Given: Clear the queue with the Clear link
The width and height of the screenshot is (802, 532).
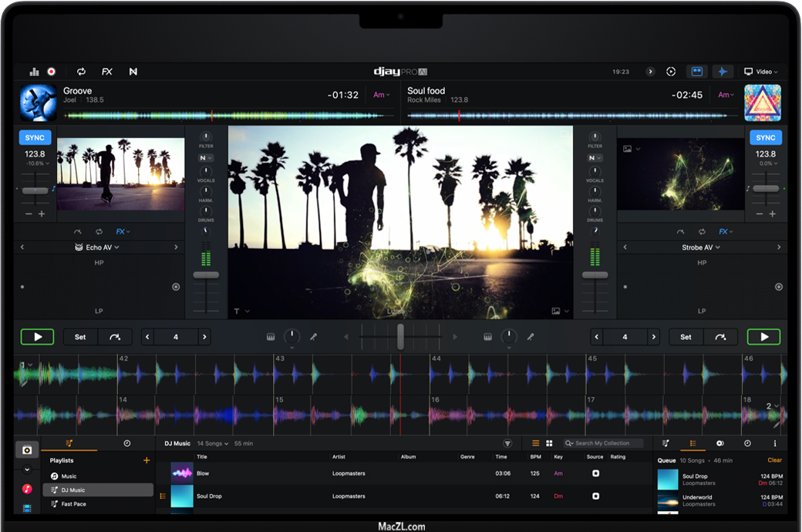Looking at the screenshot, I should (x=774, y=460).
